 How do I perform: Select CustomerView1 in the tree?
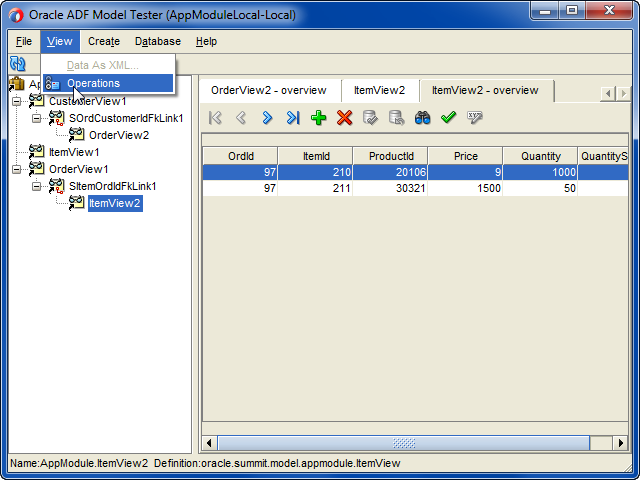[87, 101]
